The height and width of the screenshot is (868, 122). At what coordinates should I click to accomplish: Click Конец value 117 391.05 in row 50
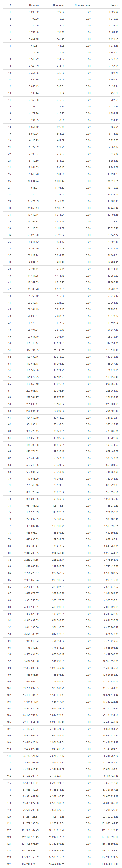point(112,343)
